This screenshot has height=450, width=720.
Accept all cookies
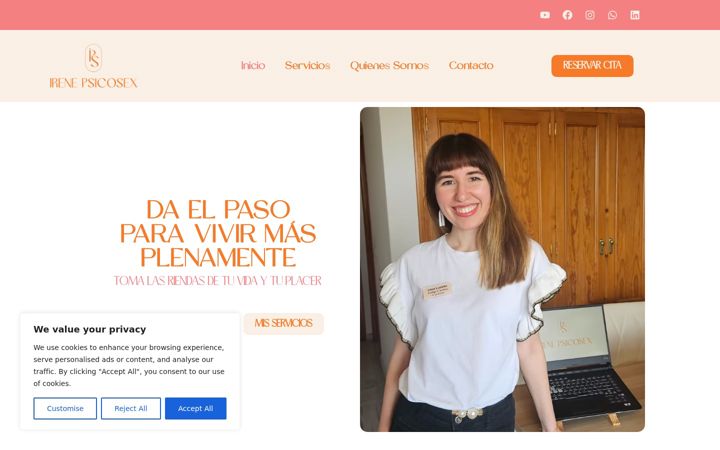click(x=196, y=408)
